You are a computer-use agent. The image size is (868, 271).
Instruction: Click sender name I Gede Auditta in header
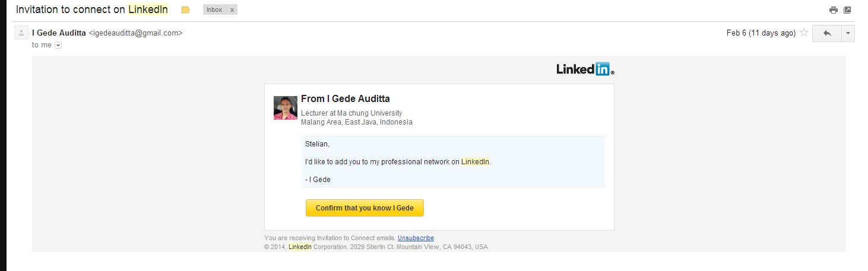tap(59, 33)
